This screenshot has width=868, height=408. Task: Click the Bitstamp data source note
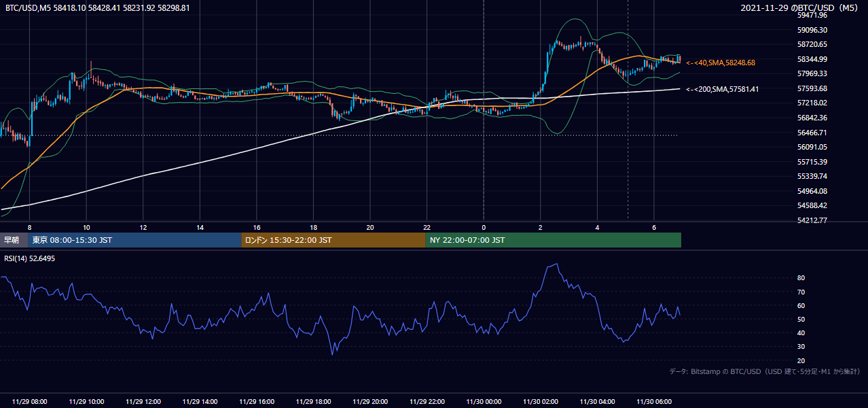pyautogui.click(x=765, y=372)
